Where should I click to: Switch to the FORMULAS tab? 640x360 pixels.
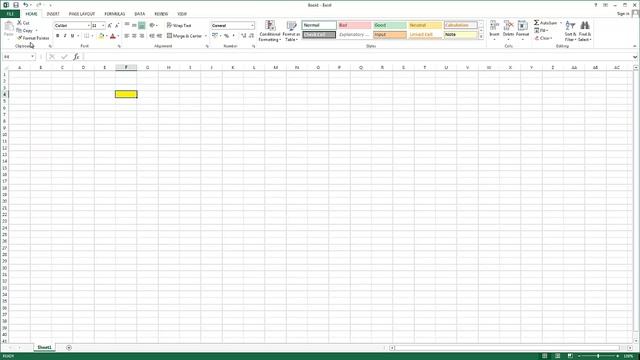(115, 14)
